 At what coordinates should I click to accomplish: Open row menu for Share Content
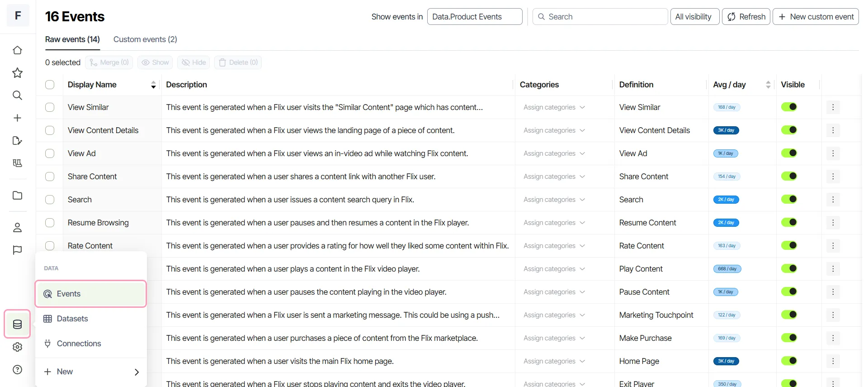click(833, 177)
